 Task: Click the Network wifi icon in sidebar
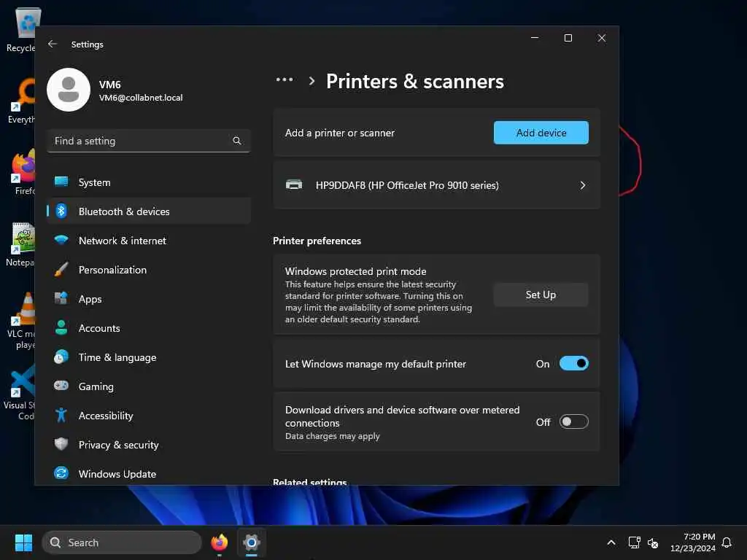(x=61, y=240)
